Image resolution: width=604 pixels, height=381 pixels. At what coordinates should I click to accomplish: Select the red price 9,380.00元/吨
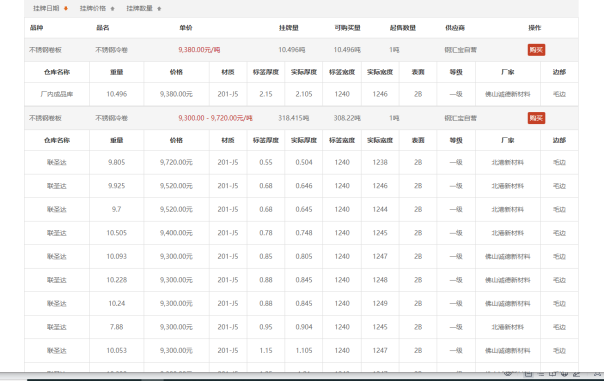pyautogui.click(x=199, y=50)
